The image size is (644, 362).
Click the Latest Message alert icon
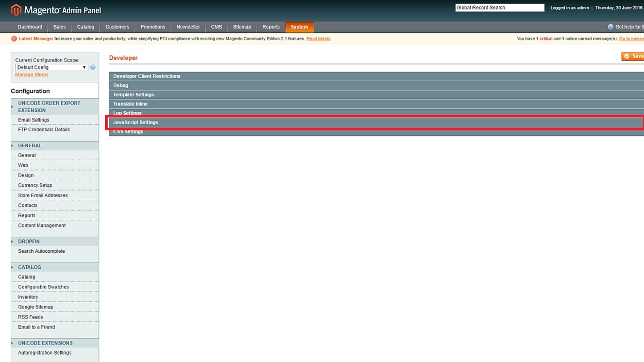point(14,39)
